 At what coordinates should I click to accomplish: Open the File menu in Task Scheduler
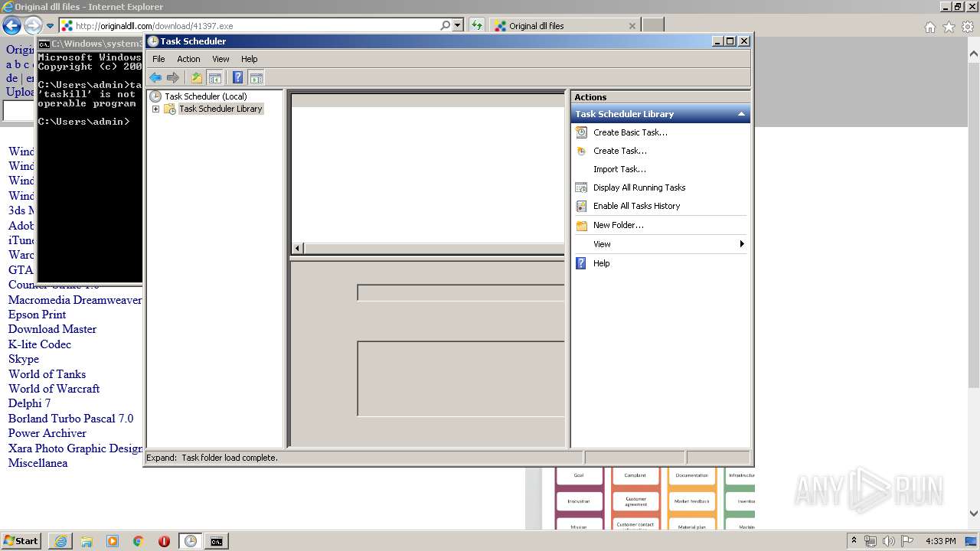tap(158, 59)
